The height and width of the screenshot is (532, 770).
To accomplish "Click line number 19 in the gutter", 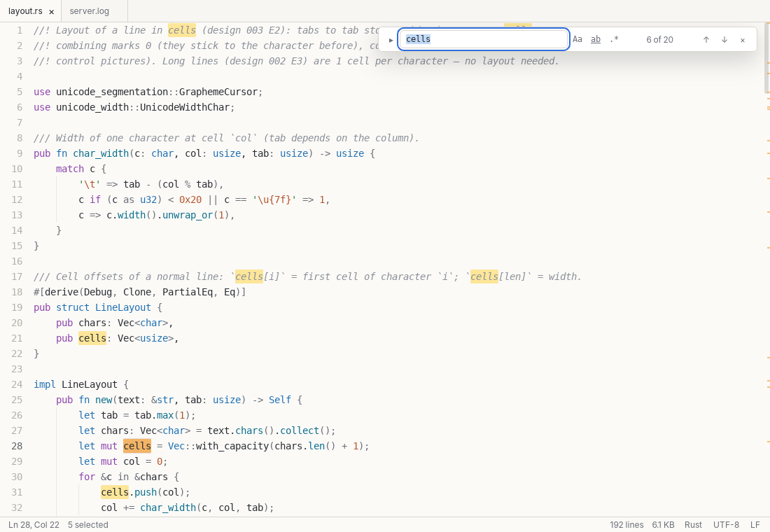I will 17,307.
